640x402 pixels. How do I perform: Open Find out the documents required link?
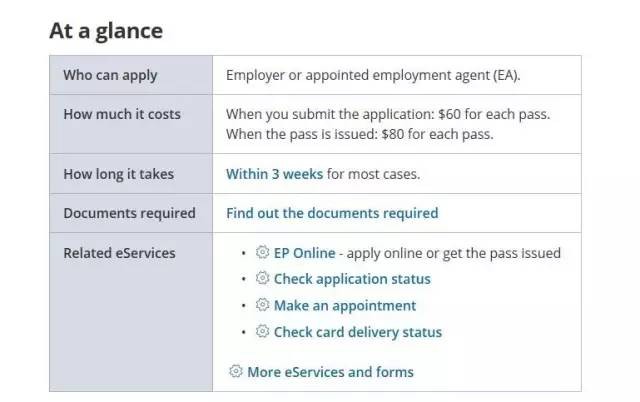click(332, 213)
